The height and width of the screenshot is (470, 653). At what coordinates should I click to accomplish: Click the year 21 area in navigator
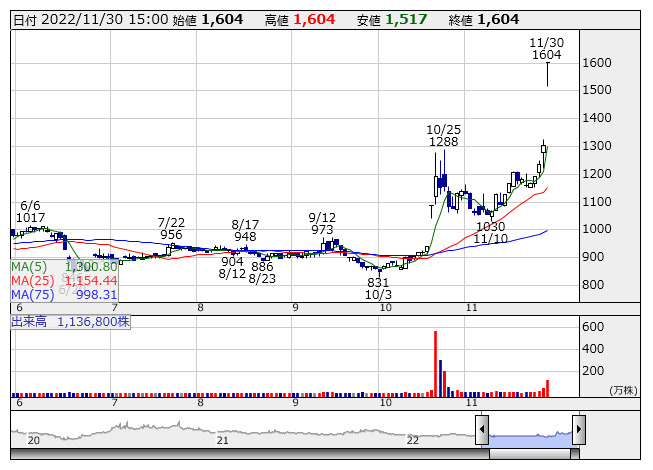[222, 440]
